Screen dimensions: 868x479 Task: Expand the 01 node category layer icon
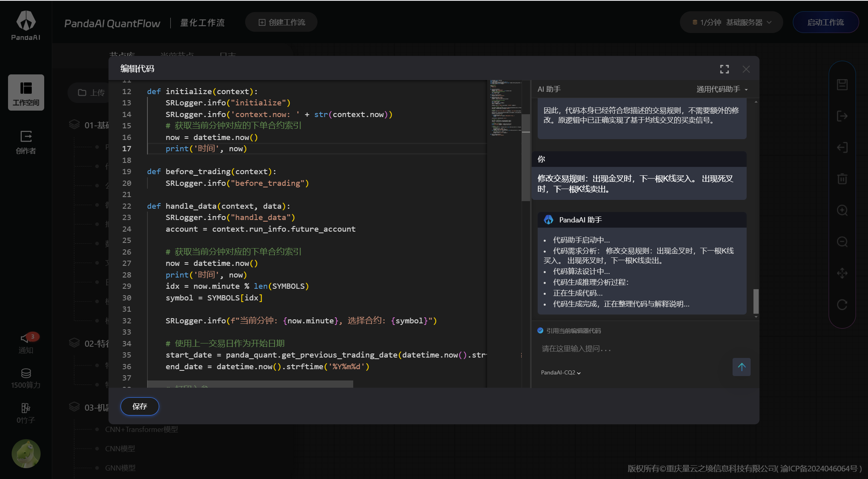74,125
